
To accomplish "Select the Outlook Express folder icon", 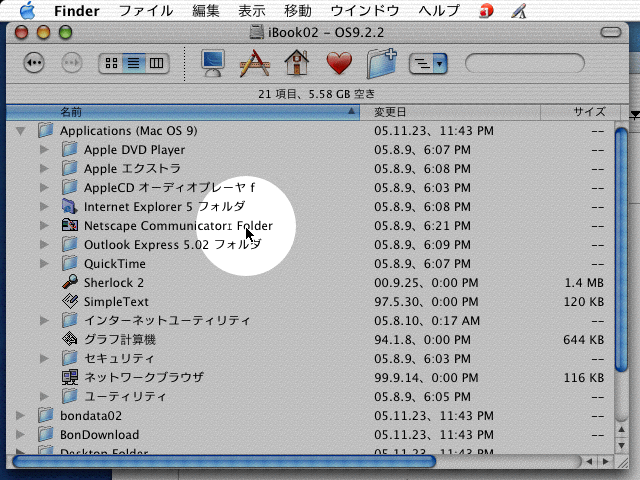I will click(x=70, y=244).
